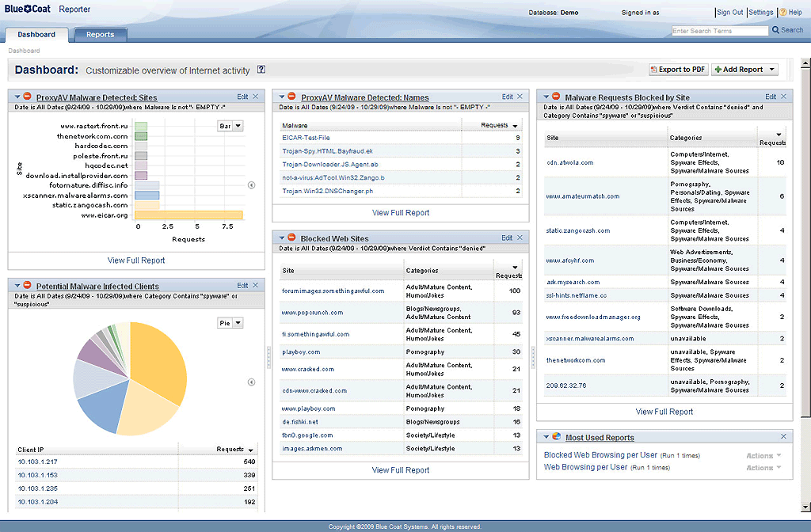Image resolution: width=811 pixels, height=532 pixels.
Task: Click Edit on ProxyAV Malware Detected: Names
Action: (x=508, y=97)
